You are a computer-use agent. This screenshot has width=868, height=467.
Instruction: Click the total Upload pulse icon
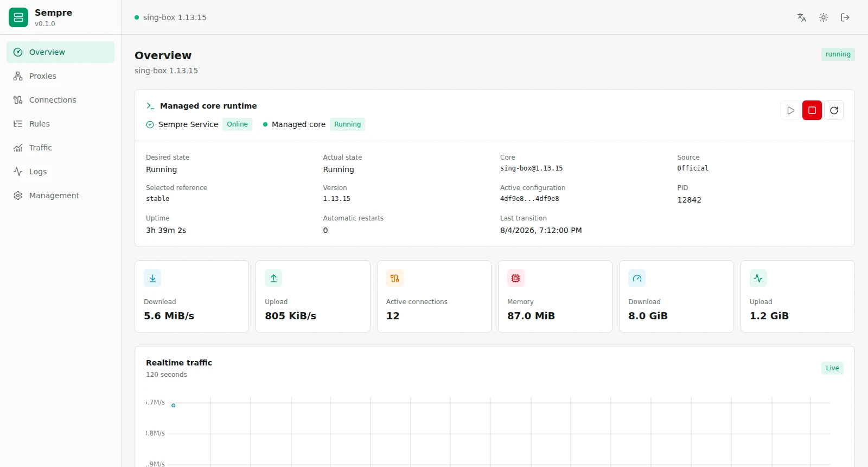pos(758,278)
